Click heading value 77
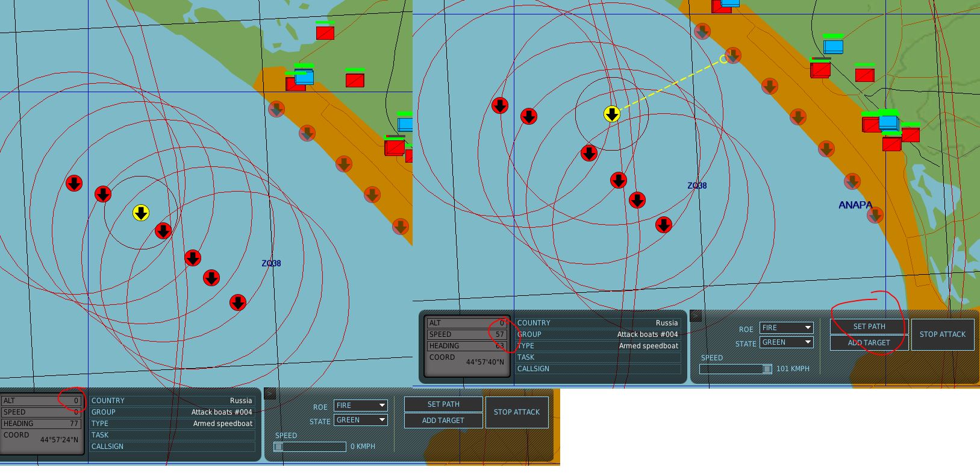This screenshot has height=473, width=980. tap(74, 424)
